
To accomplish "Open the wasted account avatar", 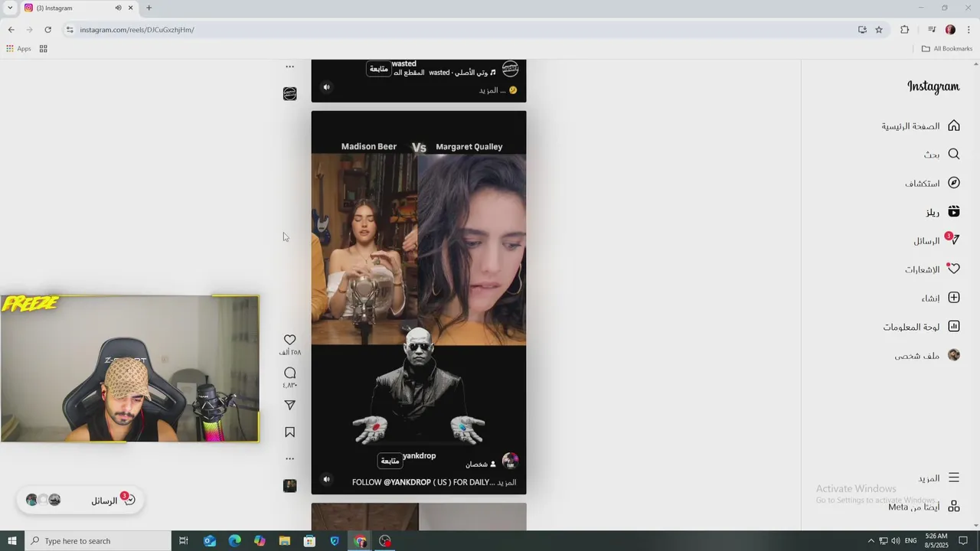I will pos(510,69).
